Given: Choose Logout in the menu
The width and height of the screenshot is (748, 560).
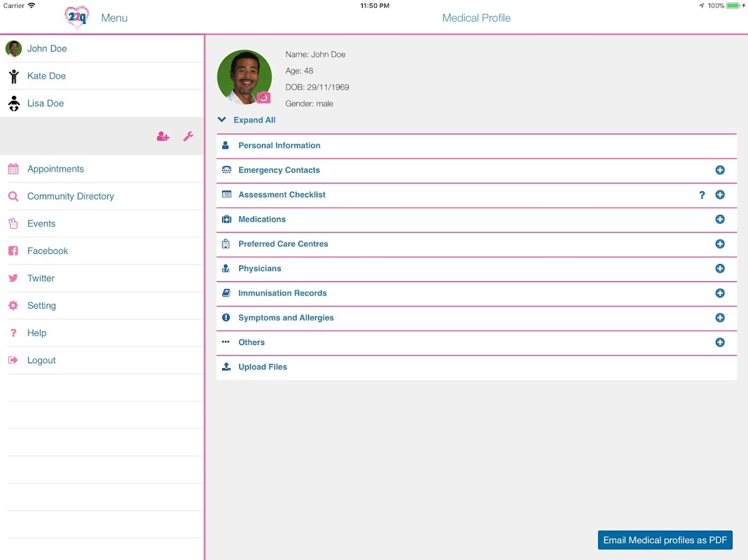Looking at the screenshot, I should (102, 360).
